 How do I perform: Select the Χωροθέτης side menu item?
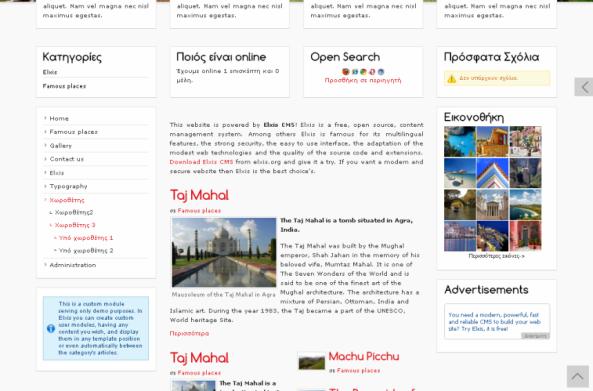coord(67,200)
